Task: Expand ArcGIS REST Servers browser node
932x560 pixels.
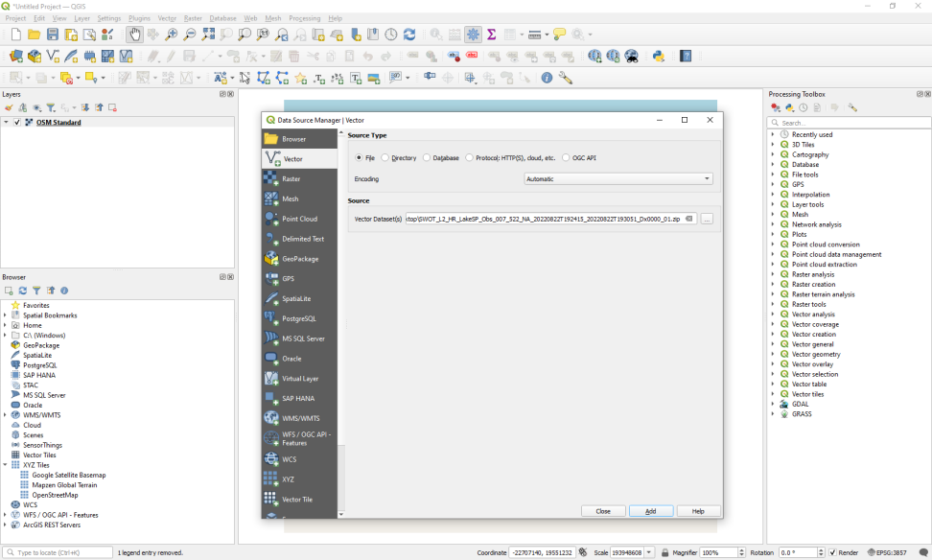Action: click(6, 525)
